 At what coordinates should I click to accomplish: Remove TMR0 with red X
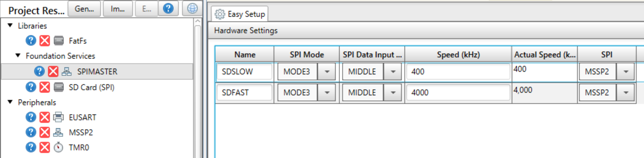pyautogui.click(x=44, y=148)
